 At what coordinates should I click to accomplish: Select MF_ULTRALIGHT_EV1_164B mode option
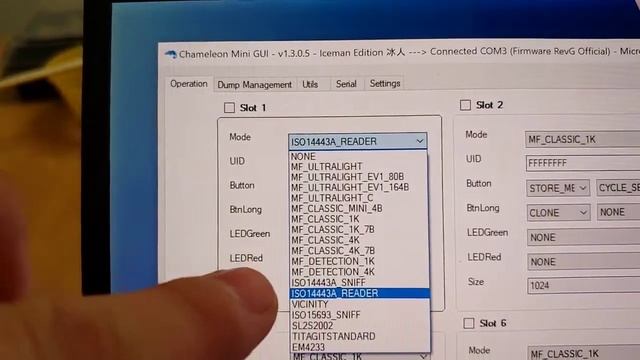pos(359,187)
